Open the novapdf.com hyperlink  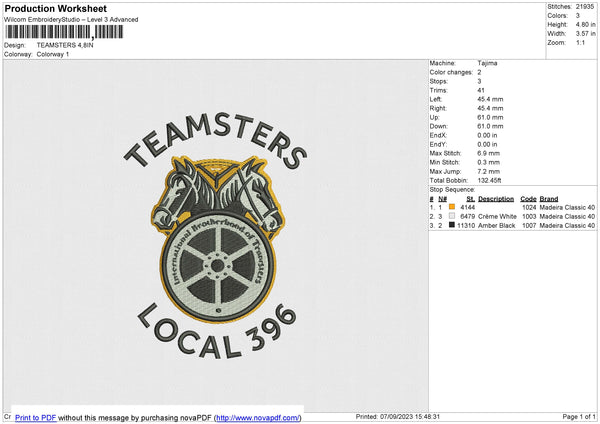[258, 417]
